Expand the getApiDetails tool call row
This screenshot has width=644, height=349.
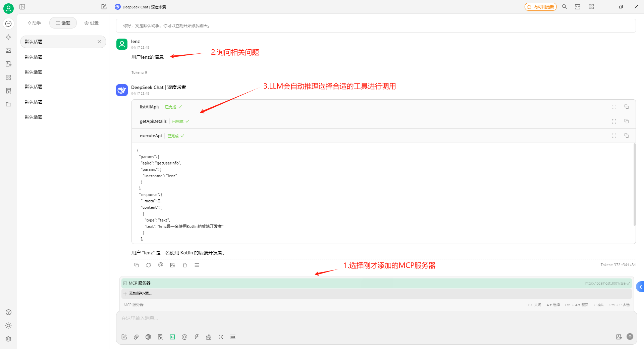pos(384,121)
